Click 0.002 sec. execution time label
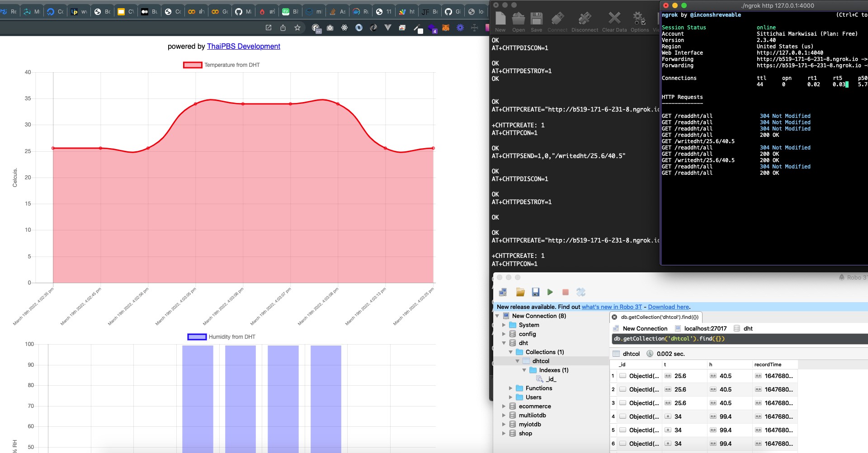Image resolution: width=868 pixels, height=453 pixels. pos(670,354)
